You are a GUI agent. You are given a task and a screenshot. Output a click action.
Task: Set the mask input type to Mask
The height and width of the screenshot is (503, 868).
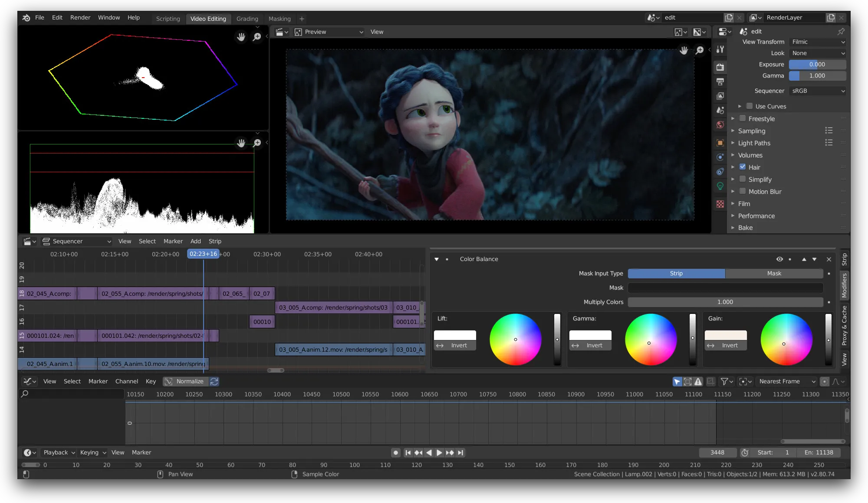[x=774, y=274]
